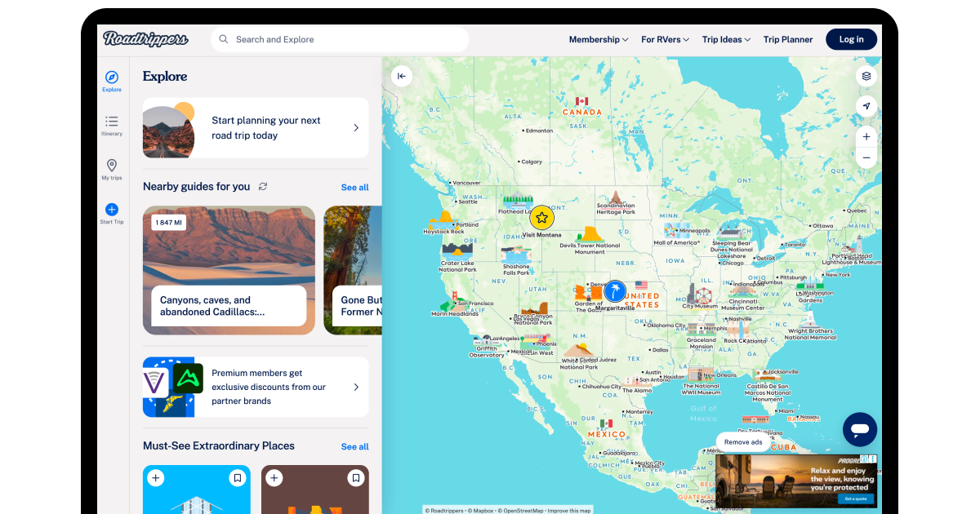Bookmark the brown Must-See place card
The height and width of the screenshot is (514, 980).
pos(355,478)
